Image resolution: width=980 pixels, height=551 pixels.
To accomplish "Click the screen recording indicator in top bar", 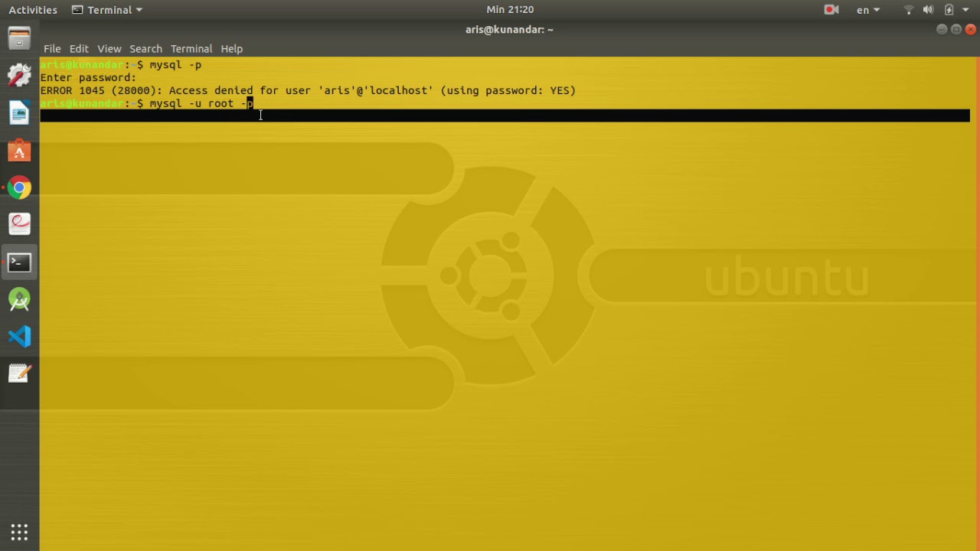I will (x=831, y=10).
